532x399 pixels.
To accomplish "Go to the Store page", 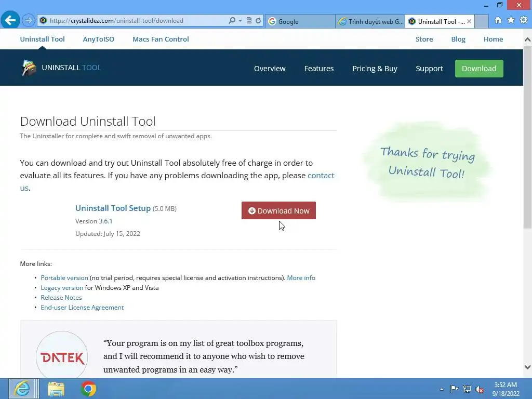I will (x=424, y=39).
